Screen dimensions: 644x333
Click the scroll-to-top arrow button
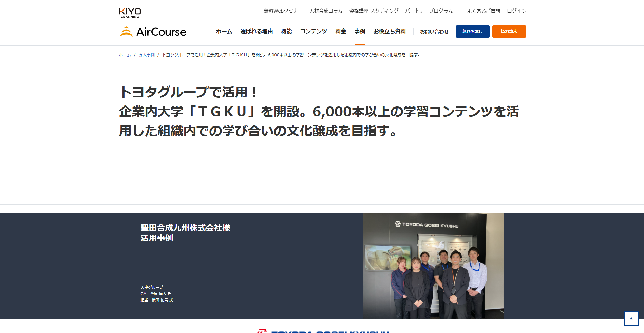coord(631,318)
